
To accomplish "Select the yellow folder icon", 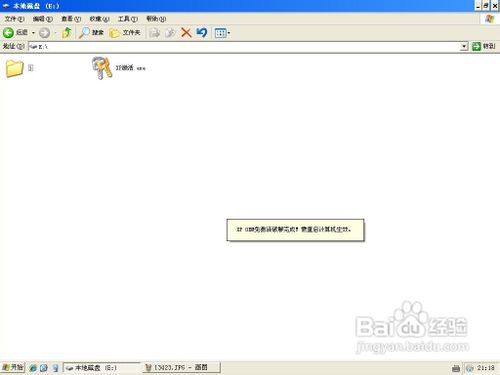I will [x=15, y=68].
